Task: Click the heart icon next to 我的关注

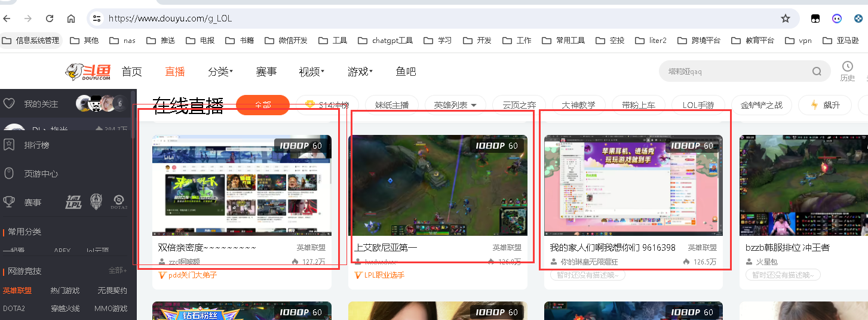Action: tap(9, 104)
